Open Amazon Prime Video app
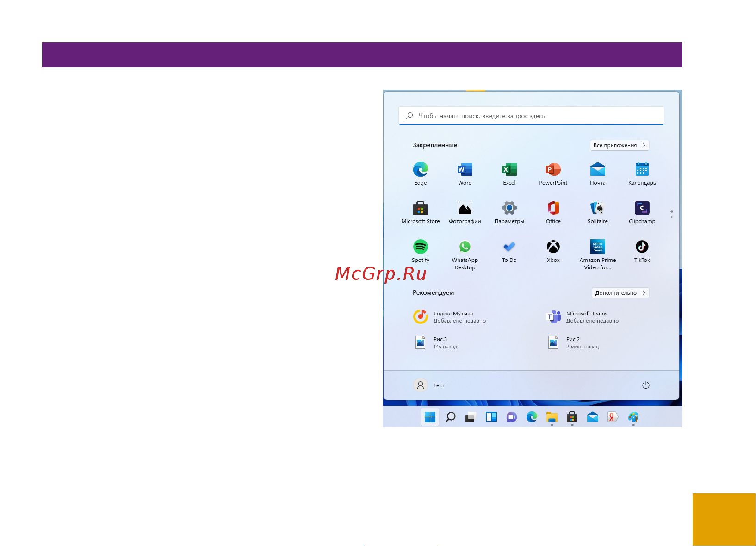Screen dimensions: 756x546 pyautogui.click(x=598, y=254)
